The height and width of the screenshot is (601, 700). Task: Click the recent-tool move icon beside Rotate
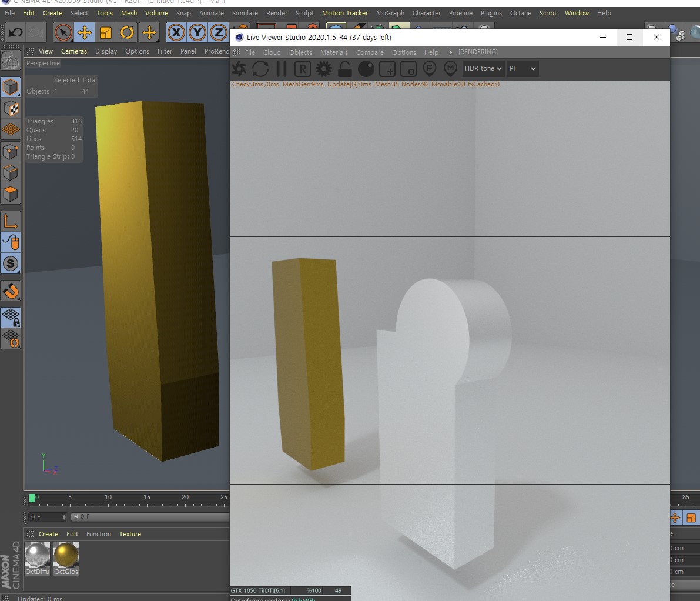(149, 32)
